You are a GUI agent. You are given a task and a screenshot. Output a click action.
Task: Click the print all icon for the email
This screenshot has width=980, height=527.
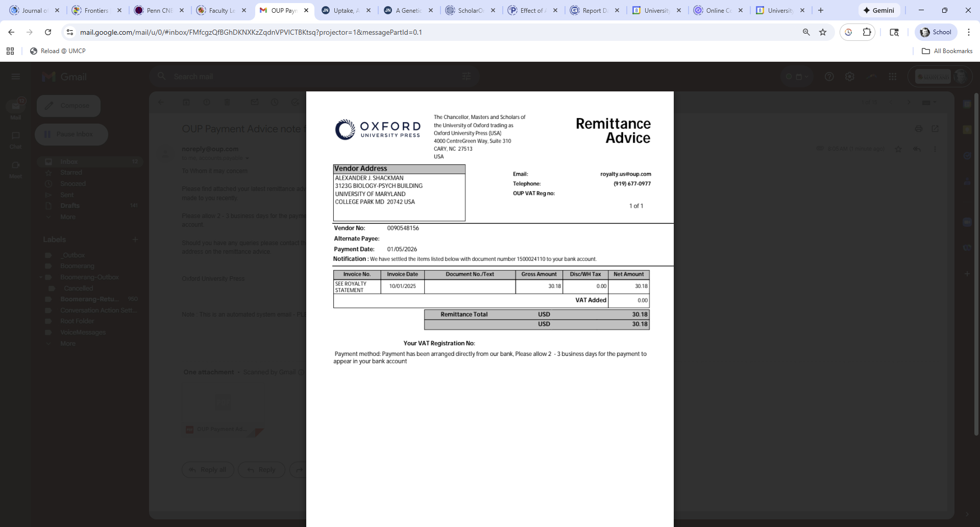pos(919,129)
